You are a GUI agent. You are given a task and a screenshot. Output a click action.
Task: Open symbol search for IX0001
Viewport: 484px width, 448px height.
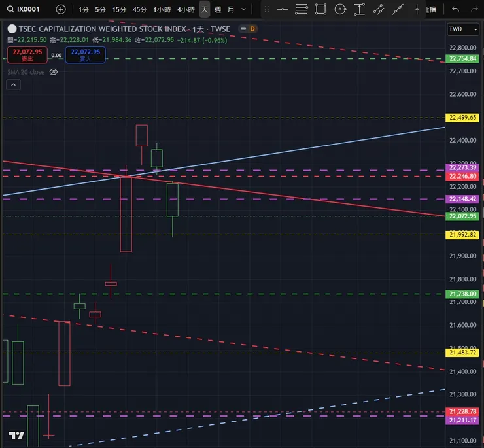tap(24, 9)
